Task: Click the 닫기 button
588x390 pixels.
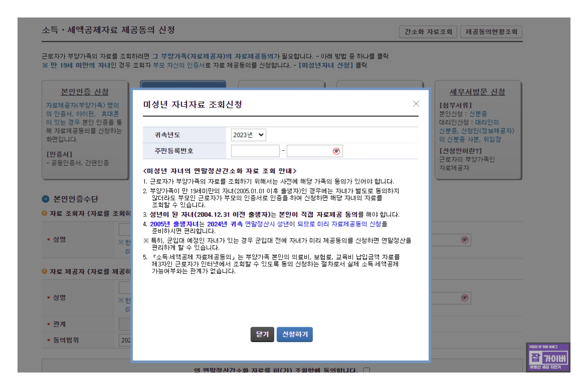Action: click(262, 334)
